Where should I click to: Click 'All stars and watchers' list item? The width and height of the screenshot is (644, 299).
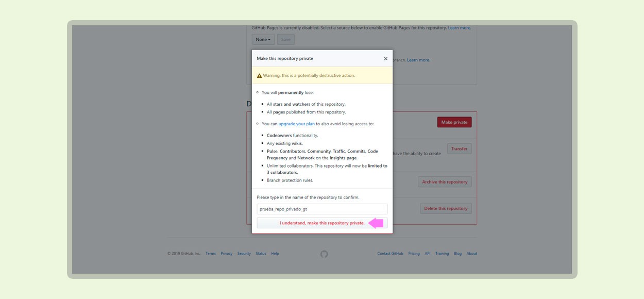tap(306, 104)
